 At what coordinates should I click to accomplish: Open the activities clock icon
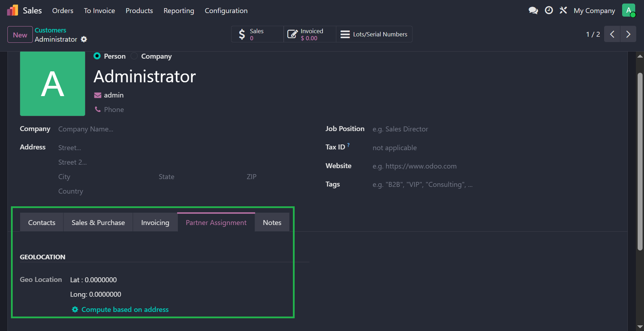[549, 11]
